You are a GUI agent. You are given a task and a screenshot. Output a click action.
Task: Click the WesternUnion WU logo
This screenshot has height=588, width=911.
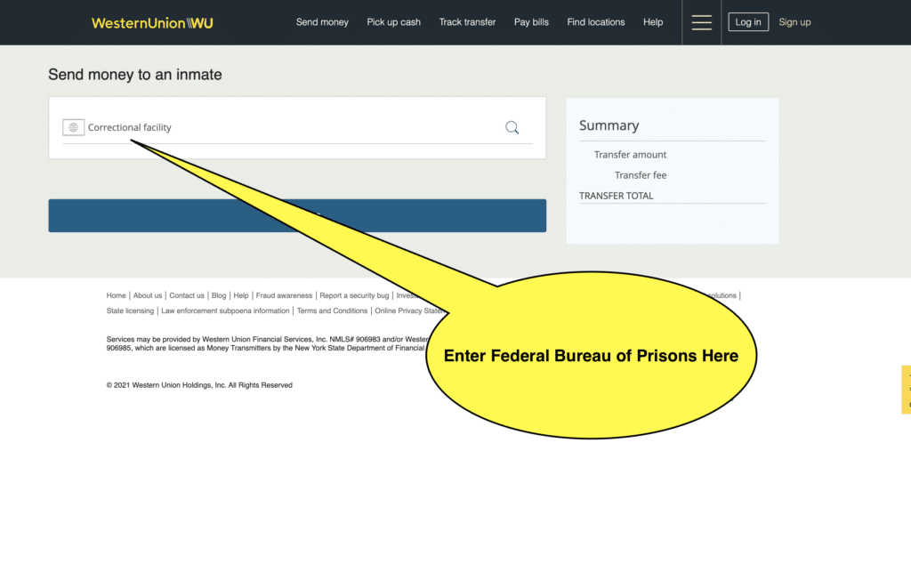[x=152, y=22]
